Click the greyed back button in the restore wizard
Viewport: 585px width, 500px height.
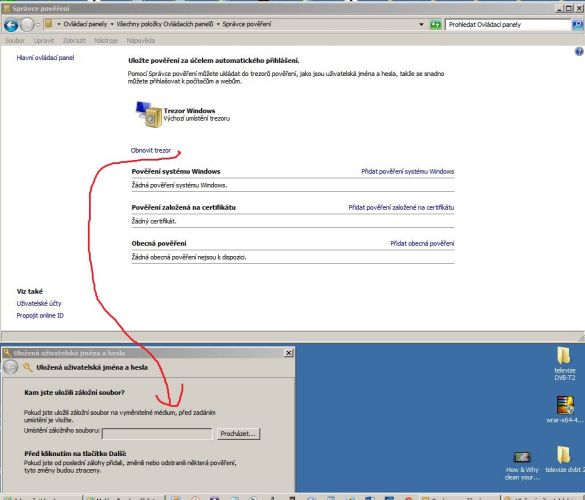coord(10,367)
